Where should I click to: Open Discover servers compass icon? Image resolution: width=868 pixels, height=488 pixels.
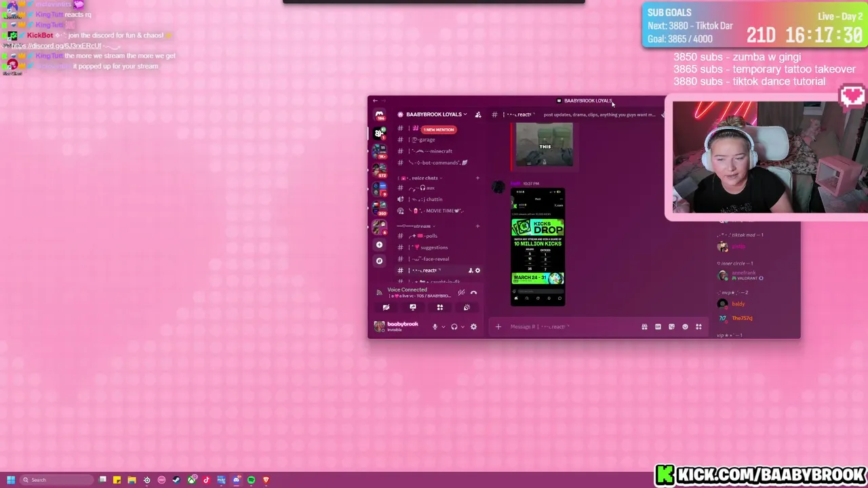click(x=379, y=261)
